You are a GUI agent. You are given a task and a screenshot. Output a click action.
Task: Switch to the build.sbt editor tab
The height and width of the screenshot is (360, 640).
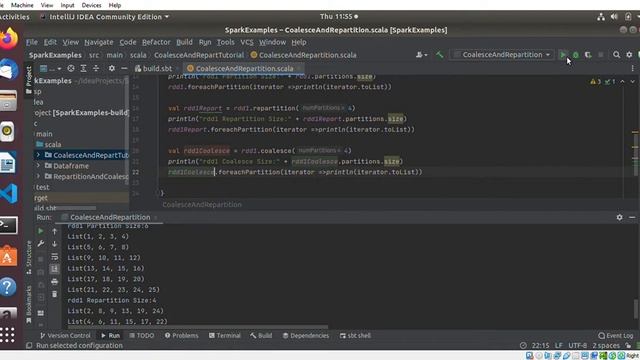[153, 69]
